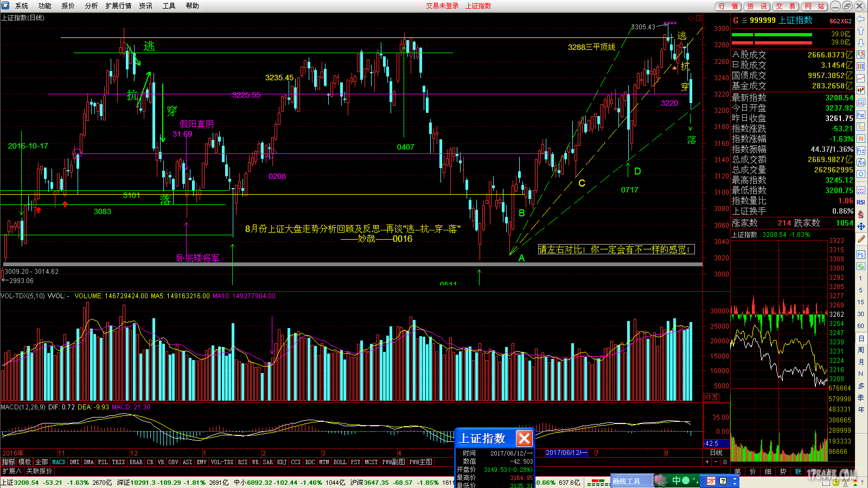Open the 模板 template tab
The width and height of the screenshot is (868, 488).
pyautogui.click(x=24, y=462)
